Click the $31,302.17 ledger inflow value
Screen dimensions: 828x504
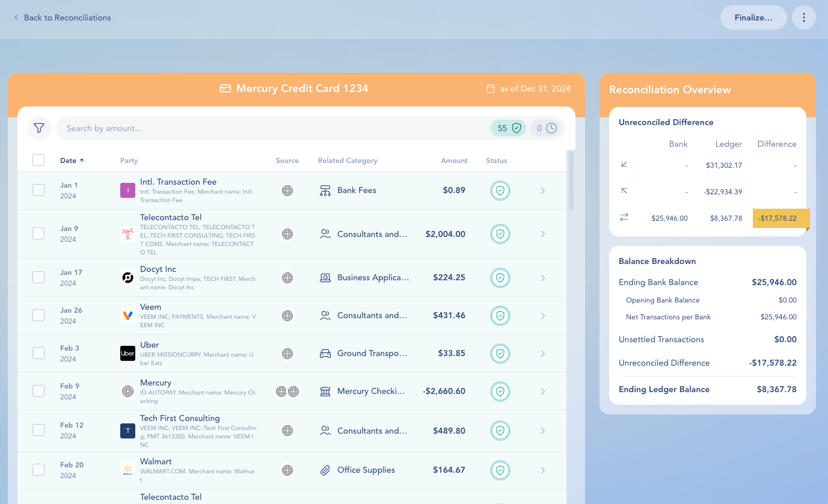[x=724, y=165]
